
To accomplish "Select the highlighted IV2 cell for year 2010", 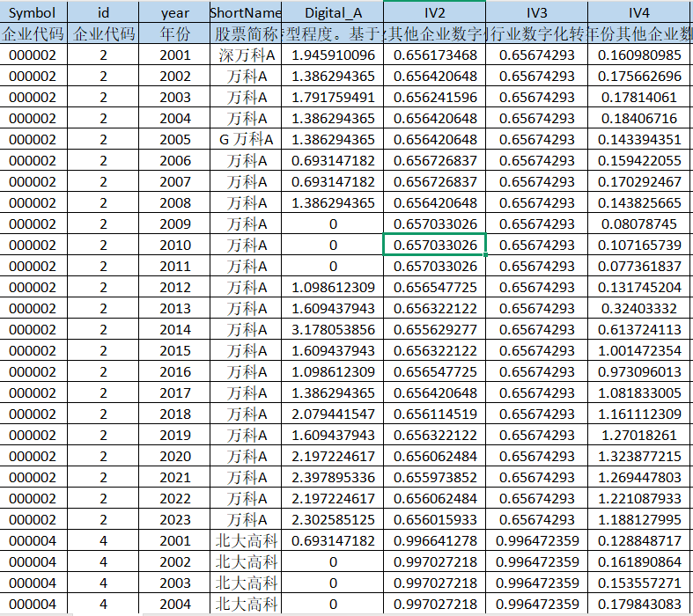I will pyautogui.click(x=435, y=246).
